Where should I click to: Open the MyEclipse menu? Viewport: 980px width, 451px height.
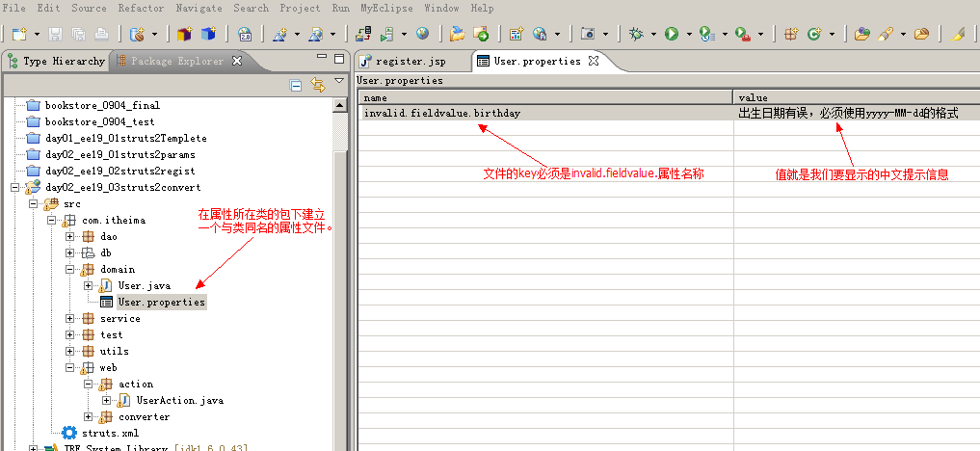(x=386, y=8)
